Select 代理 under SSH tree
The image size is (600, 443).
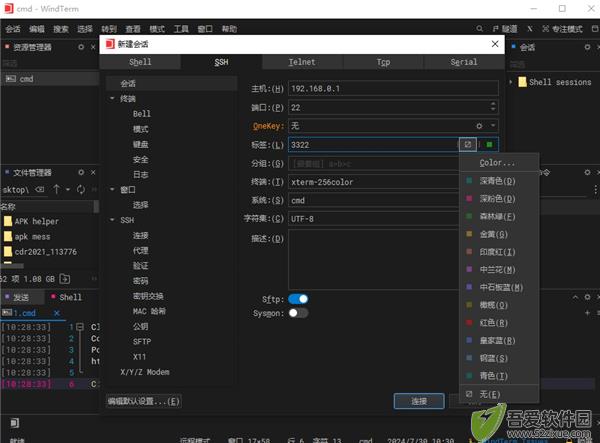pos(140,251)
